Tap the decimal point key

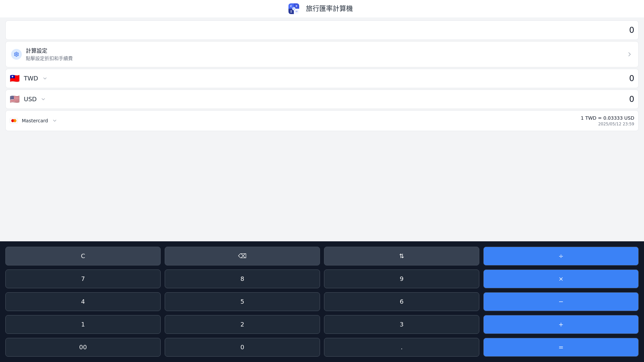click(x=401, y=347)
